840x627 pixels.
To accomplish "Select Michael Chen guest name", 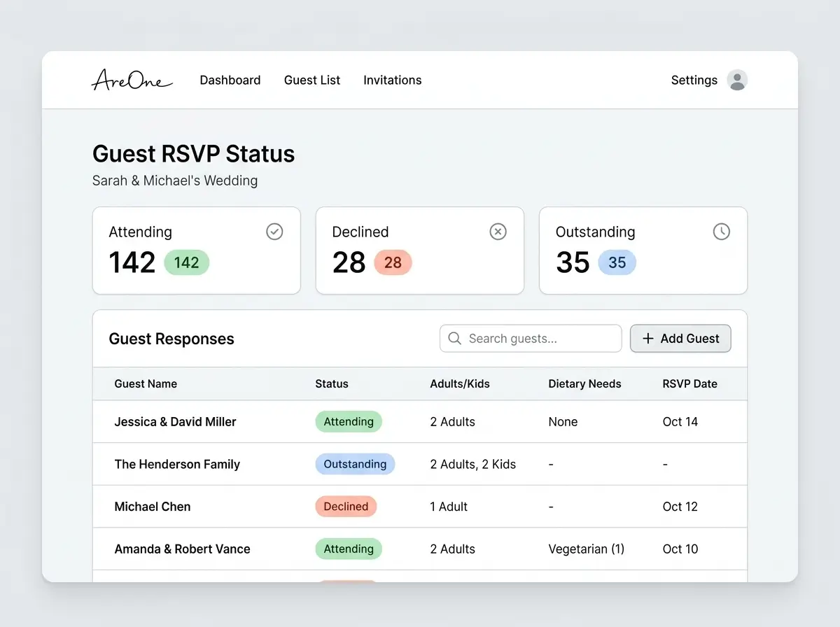I will (153, 507).
